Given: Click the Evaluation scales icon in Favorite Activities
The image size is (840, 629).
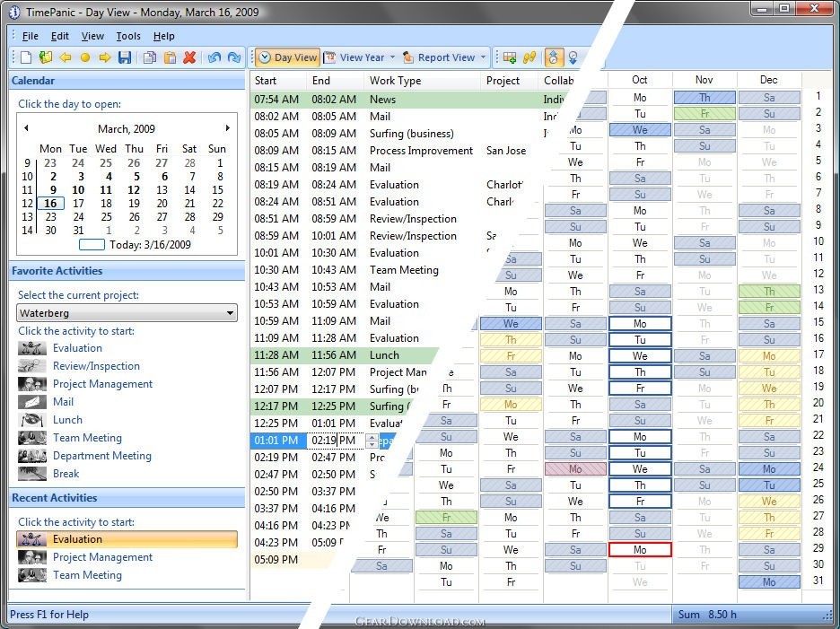Looking at the screenshot, I should click(x=32, y=348).
